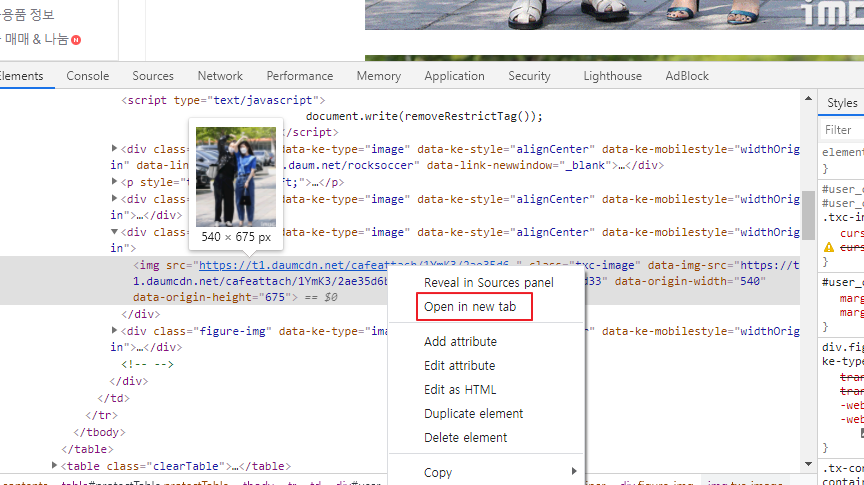Click the 매매 & 나눔 sidebar link

click(36, 39)
